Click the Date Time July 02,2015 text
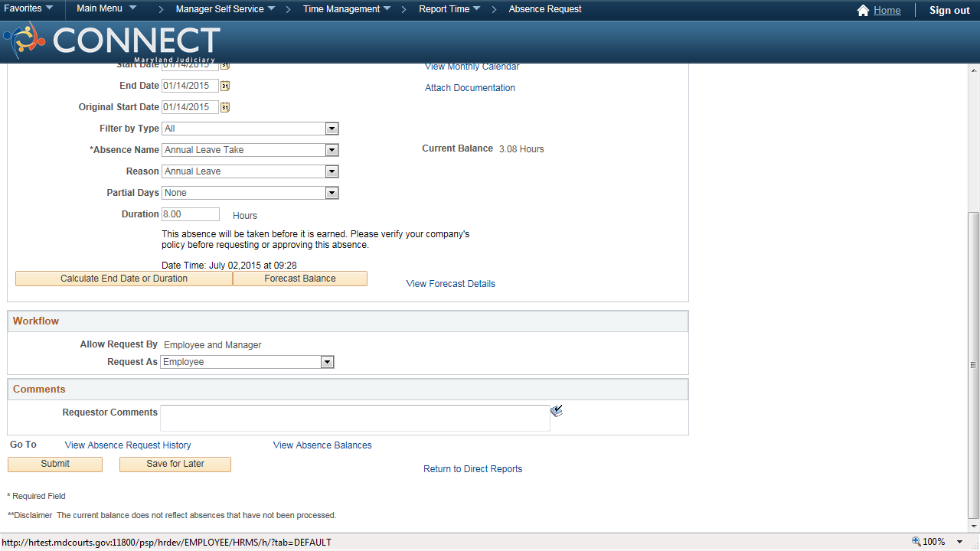The height and width of the screenshot is (551, 980). pos(229,266)
